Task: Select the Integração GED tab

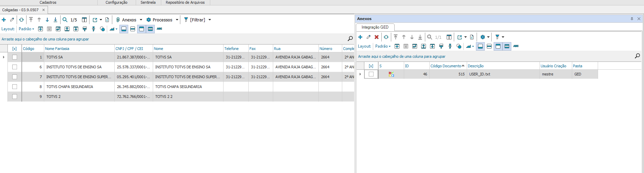Action: tap(375, 27)
